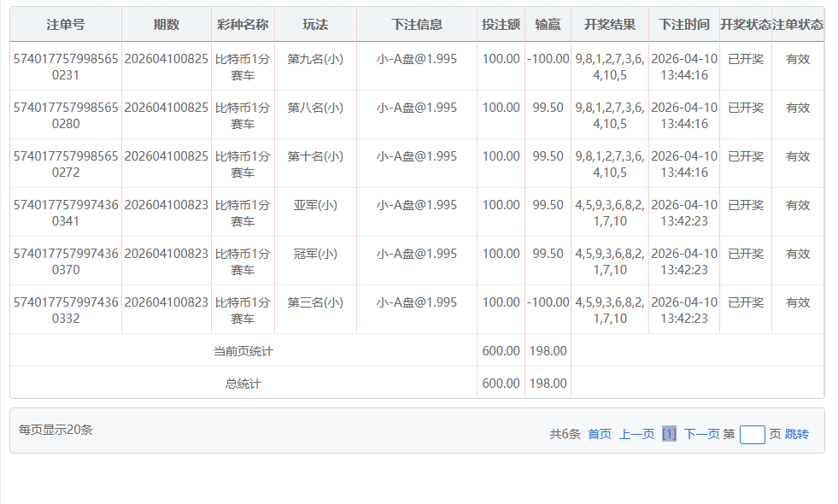
Task: Click the 下注信息 column header
Action: pyautogui.click(x=417, y=25)
